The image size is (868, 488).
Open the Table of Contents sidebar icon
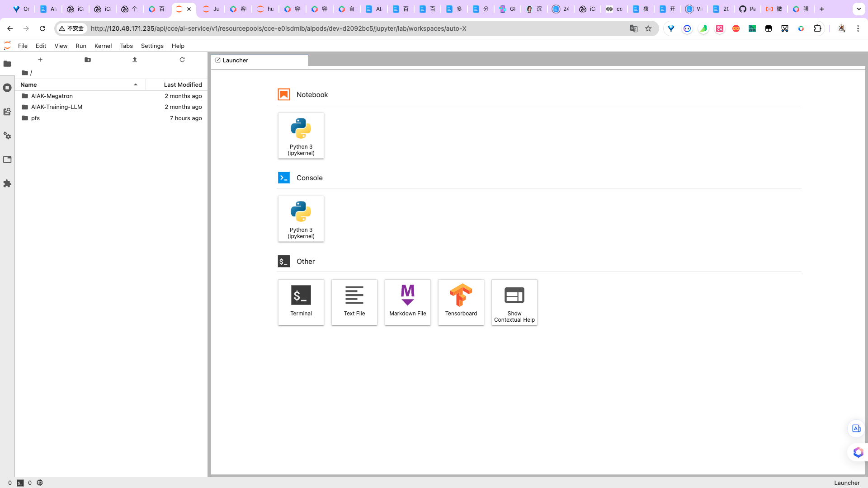(7, 112)
